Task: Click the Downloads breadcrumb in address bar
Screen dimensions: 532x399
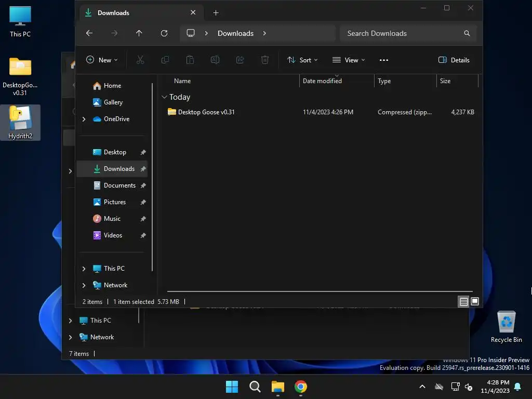Action: pyautogui.click(x=235, y=33)
